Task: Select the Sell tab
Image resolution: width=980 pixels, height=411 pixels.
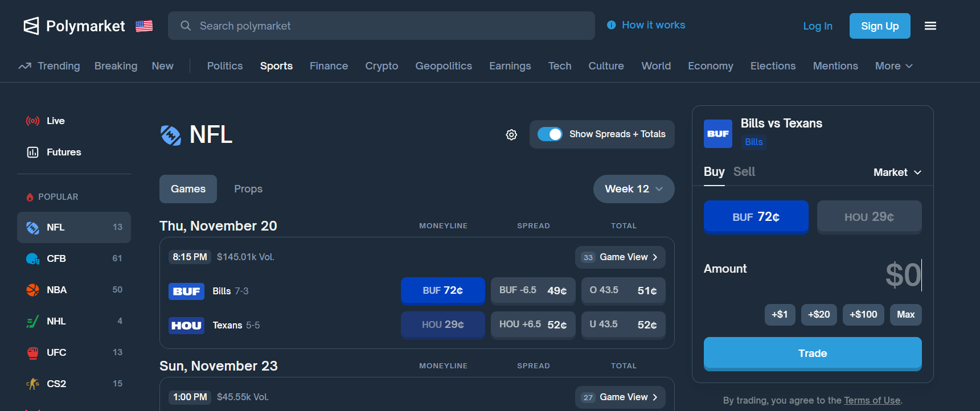Action: (x=744, y=172)
